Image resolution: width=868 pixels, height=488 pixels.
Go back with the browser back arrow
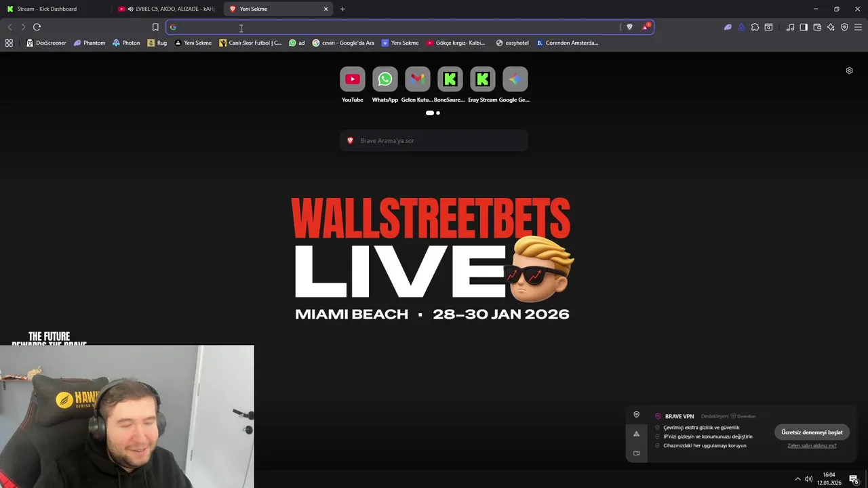point(9,27)
